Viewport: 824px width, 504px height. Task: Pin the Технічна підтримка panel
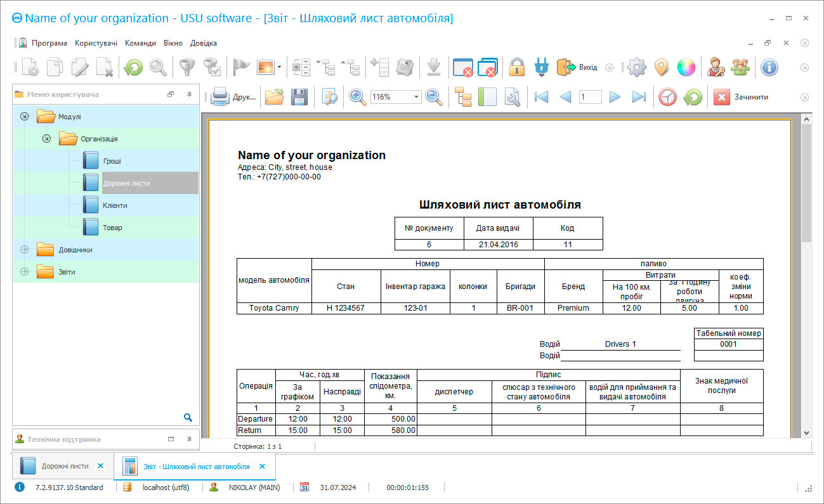click(189, 439)
